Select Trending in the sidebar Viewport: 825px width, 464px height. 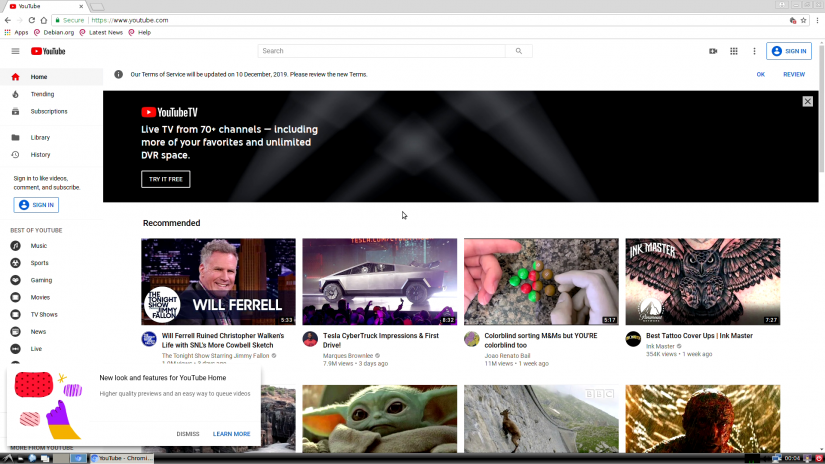[x=42, y=94]
